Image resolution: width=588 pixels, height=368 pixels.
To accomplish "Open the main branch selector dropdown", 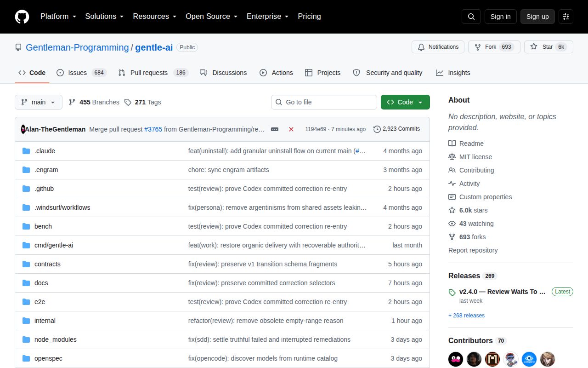I will point(39,102).
